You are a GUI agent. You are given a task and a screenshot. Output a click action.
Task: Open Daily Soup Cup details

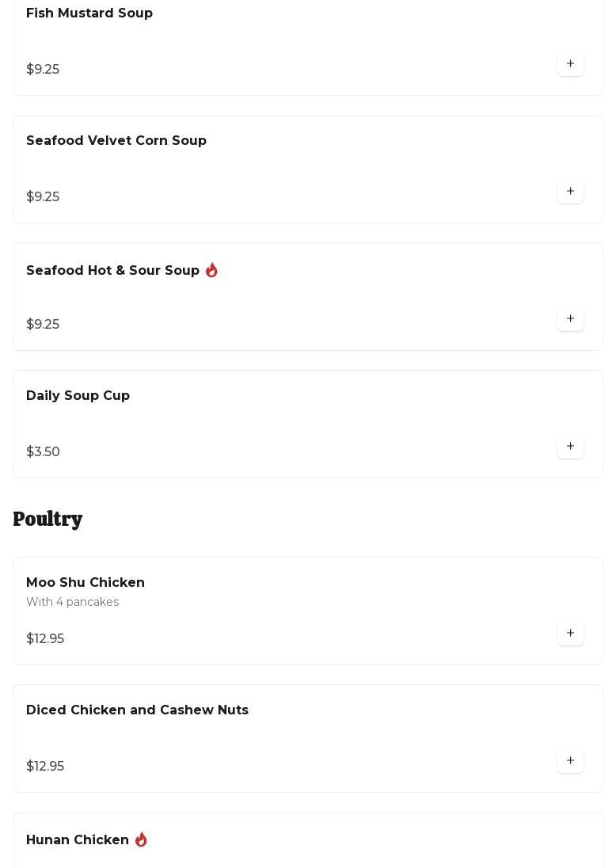[x=78, y=396]
